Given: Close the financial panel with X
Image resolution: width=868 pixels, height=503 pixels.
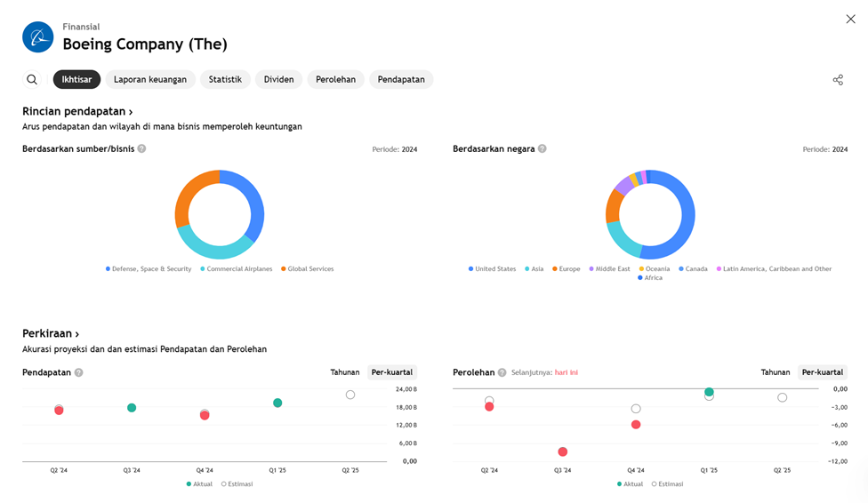Looking at the screenshot, I should click(850, 20).
